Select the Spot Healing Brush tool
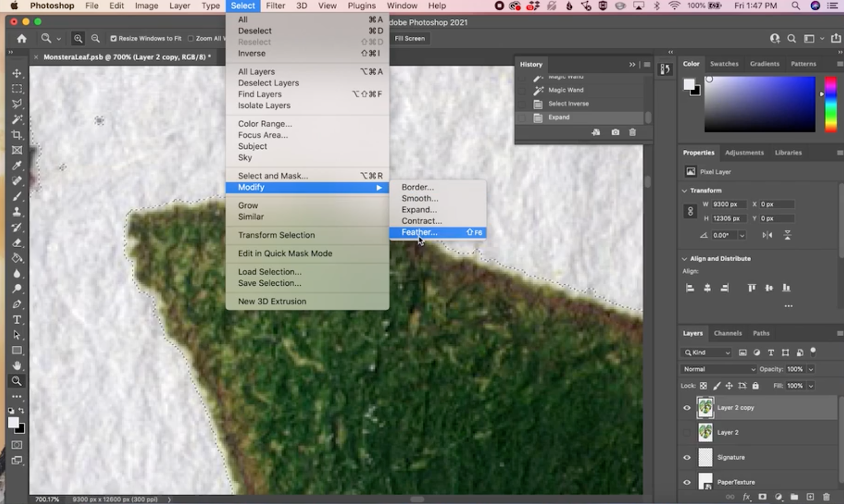The image size is (844, 504). click(17, 181)
